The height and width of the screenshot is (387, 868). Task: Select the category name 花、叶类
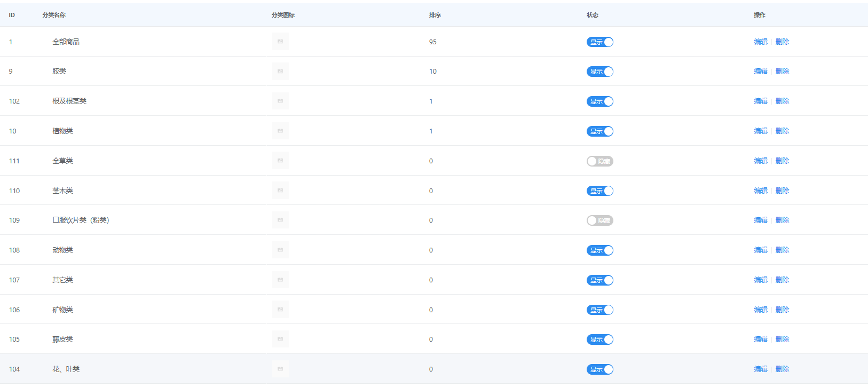point(66,369)
